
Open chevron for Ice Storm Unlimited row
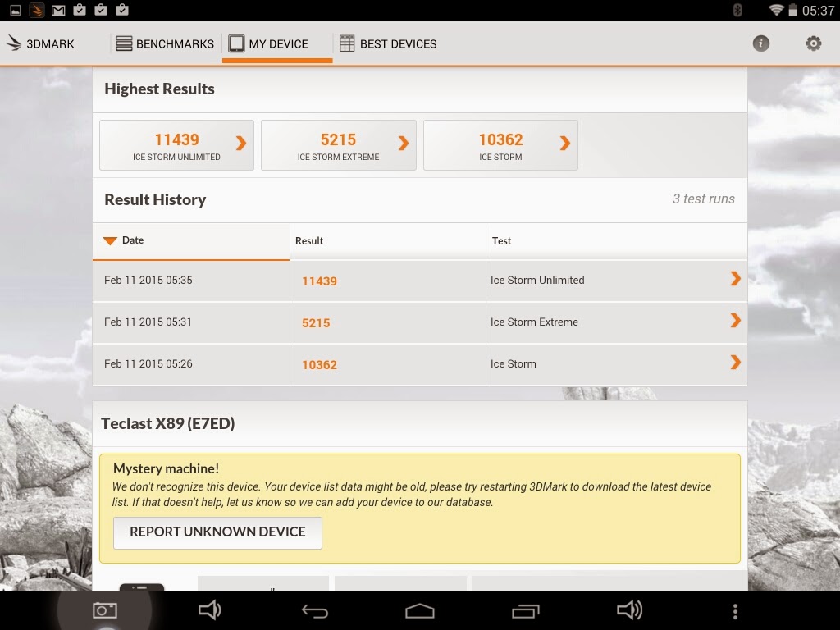(x=736, y=279)
